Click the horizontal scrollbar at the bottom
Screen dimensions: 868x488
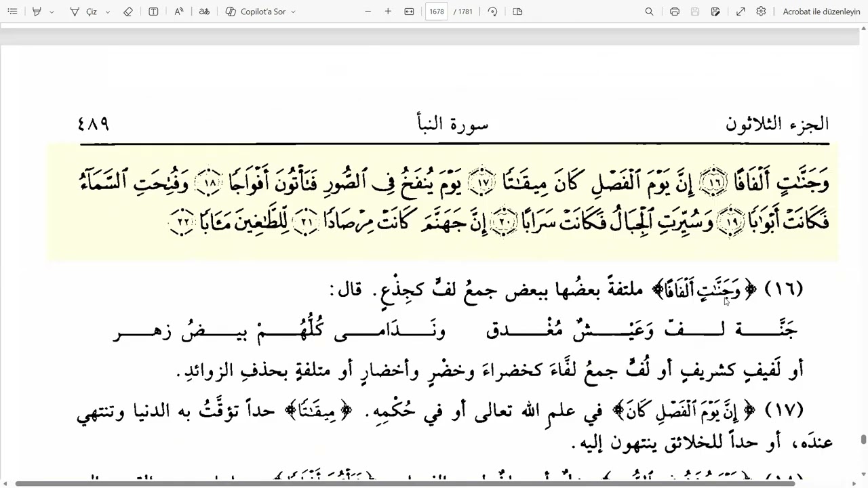pyautogui.click(x=405, y=483)
